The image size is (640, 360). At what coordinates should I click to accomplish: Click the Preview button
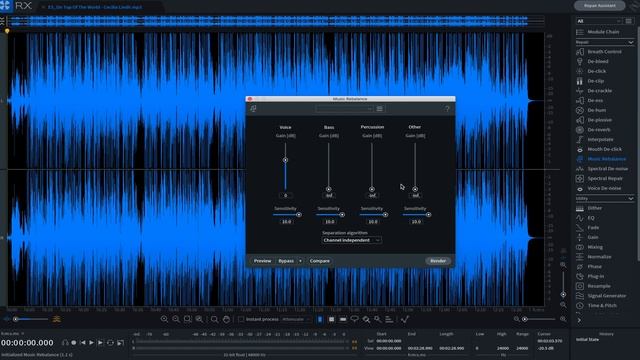pos(262,261)
